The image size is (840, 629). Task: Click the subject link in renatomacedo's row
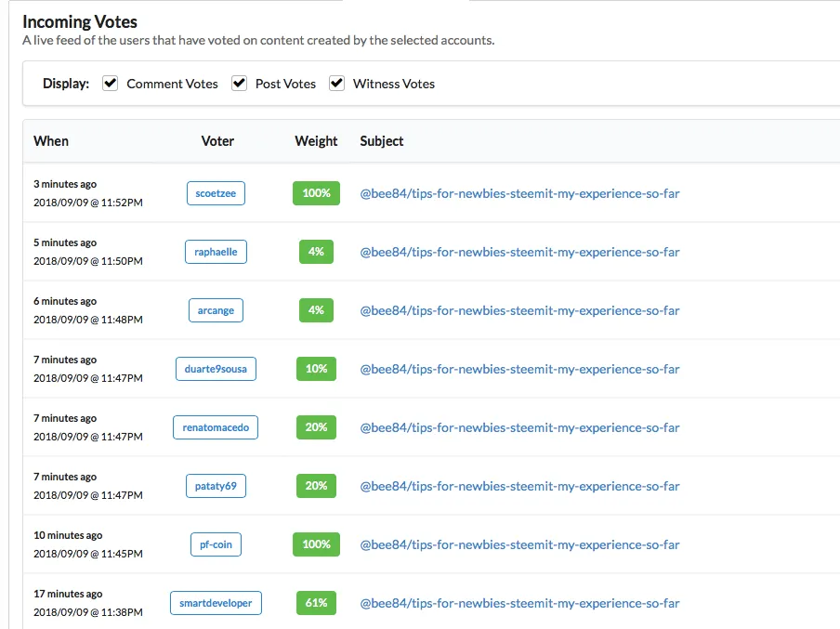tap(519, 427)
